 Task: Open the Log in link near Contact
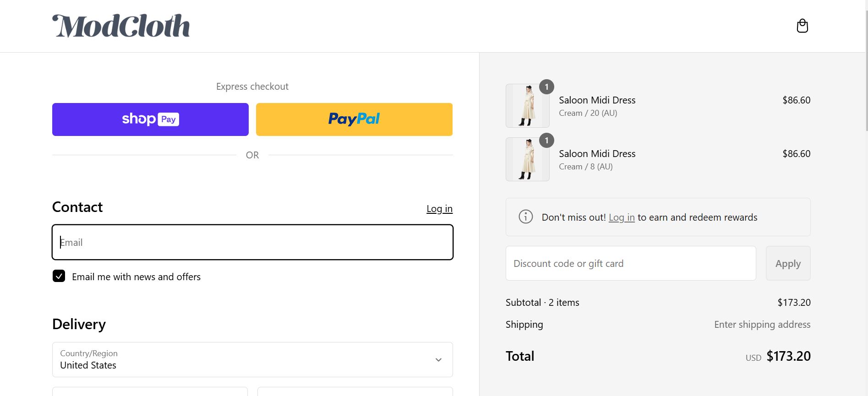point(439,208)
